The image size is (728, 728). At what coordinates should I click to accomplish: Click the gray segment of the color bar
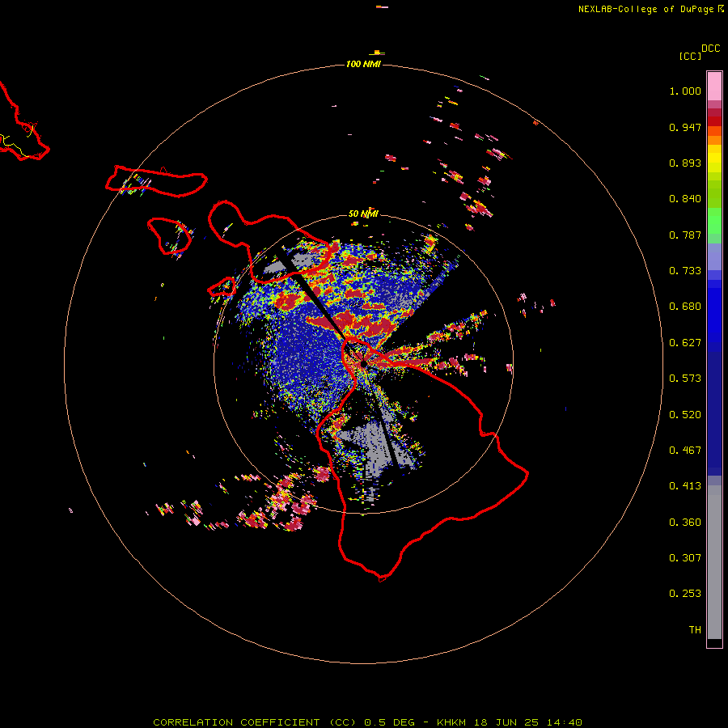point(714,562)
